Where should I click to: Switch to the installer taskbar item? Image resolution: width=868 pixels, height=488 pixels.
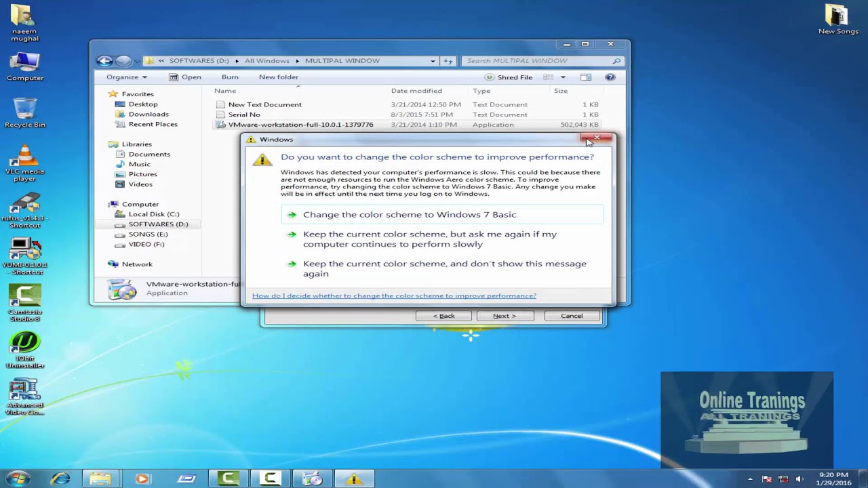(x=312, y=479)
